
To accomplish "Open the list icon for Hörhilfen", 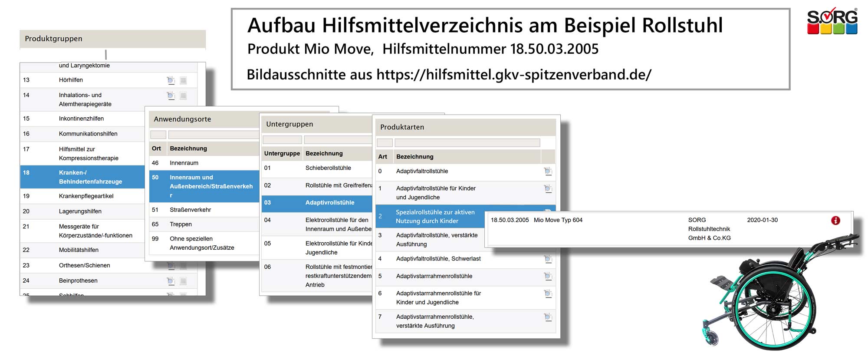I will click(183, 80).
